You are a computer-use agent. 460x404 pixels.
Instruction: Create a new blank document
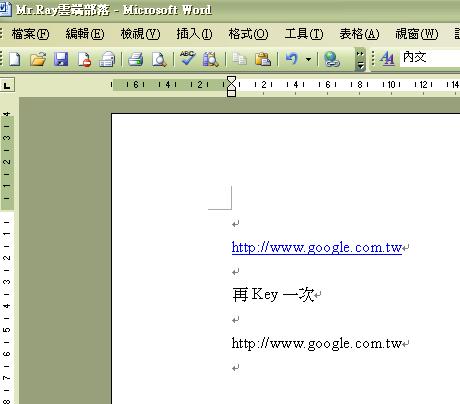pyautogui.click(x=15, y=59)
